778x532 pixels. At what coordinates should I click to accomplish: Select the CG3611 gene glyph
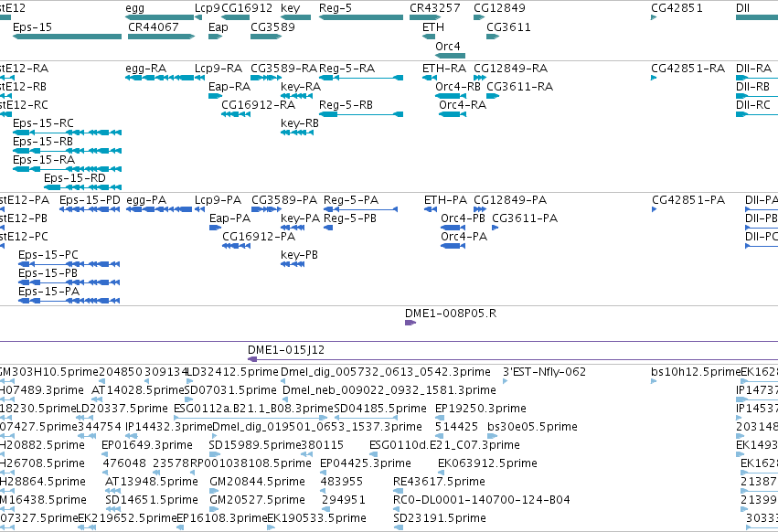(x=493, y=37)
